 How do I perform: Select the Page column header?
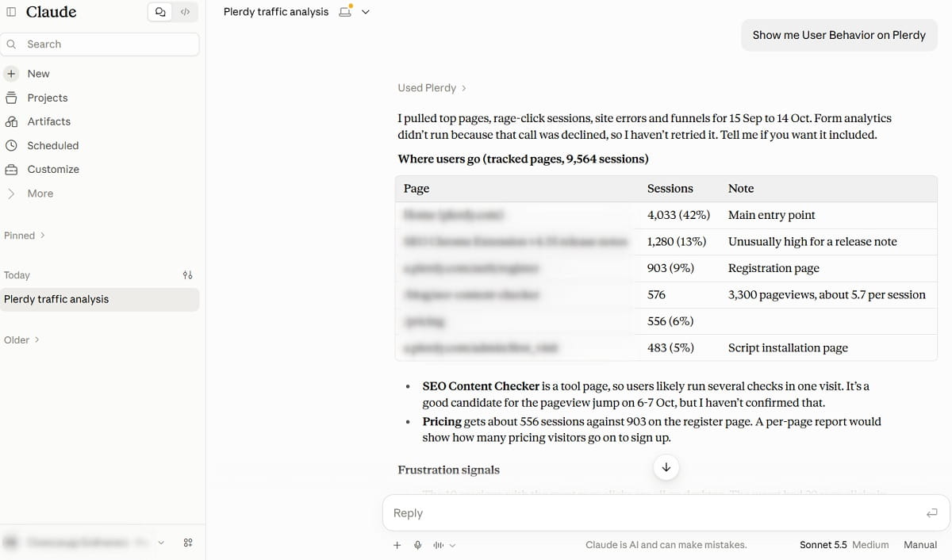point(416,188)
